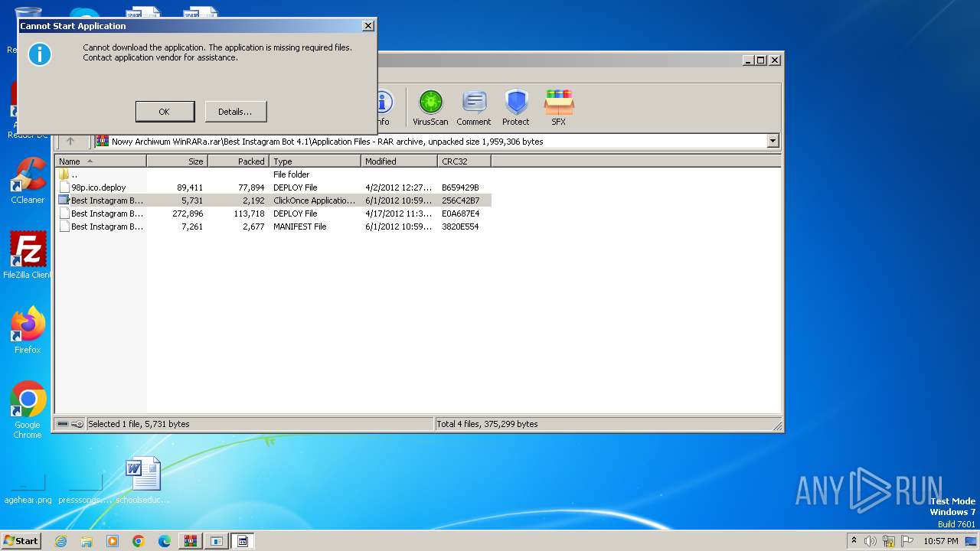Click the SFX toolbar icon
The image size is (980, 551).
click(559, 108)
